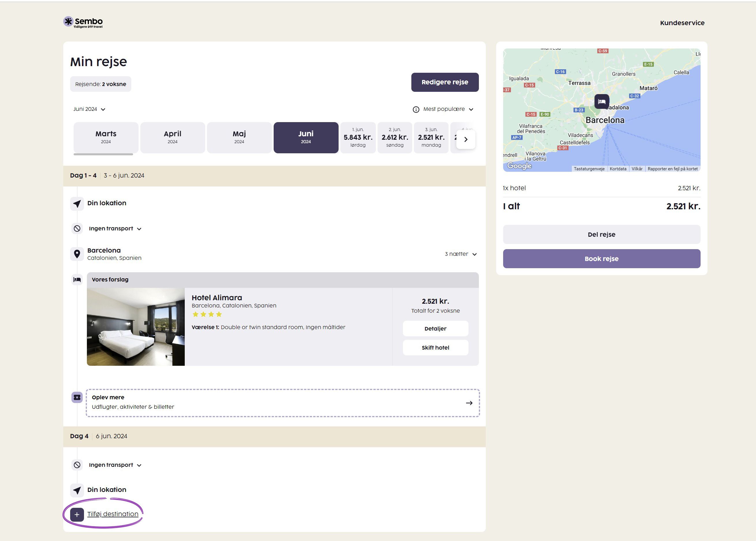Choose the 2. jun. søndag price option
Screen dimensions: 756x541
pos(395,137)
